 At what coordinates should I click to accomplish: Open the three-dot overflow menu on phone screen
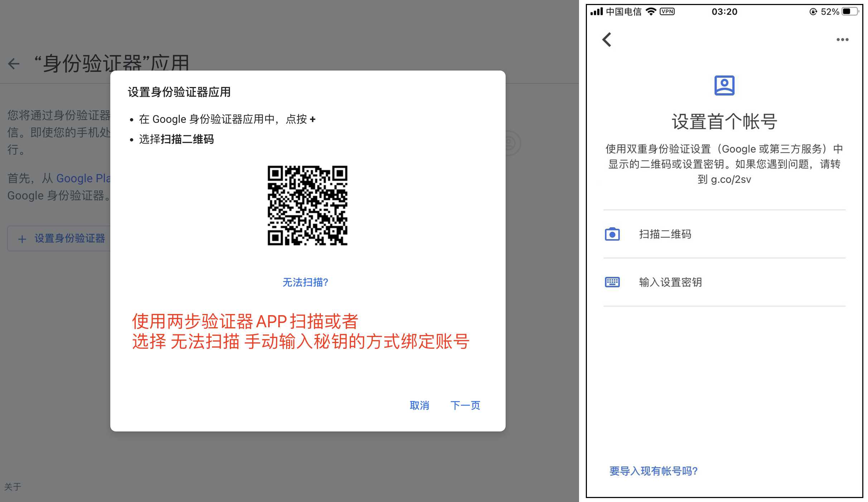click(842, 40)
